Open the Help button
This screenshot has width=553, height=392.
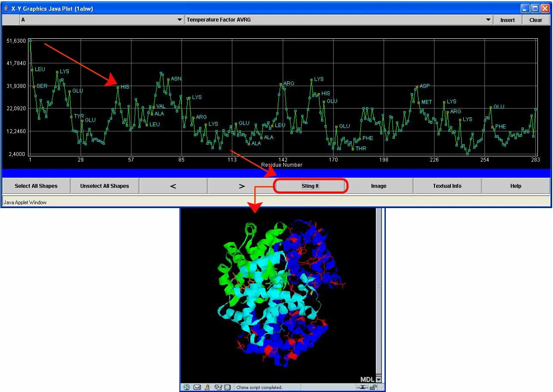tap(516, 186)
